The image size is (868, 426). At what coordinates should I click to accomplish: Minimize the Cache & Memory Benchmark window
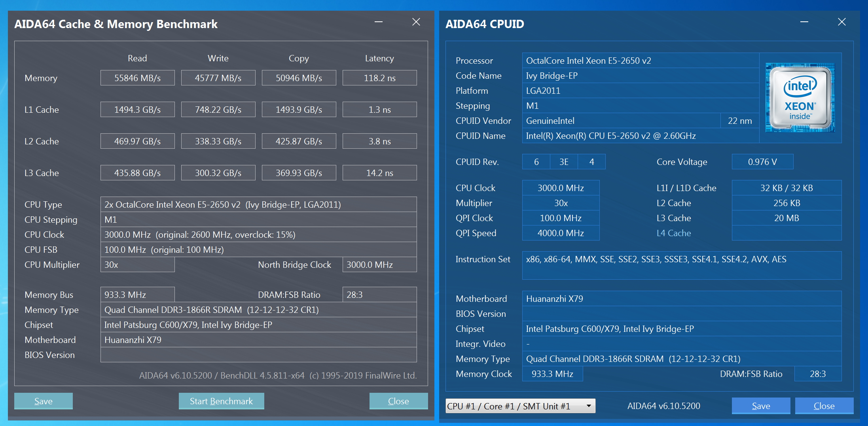(379, 22)
